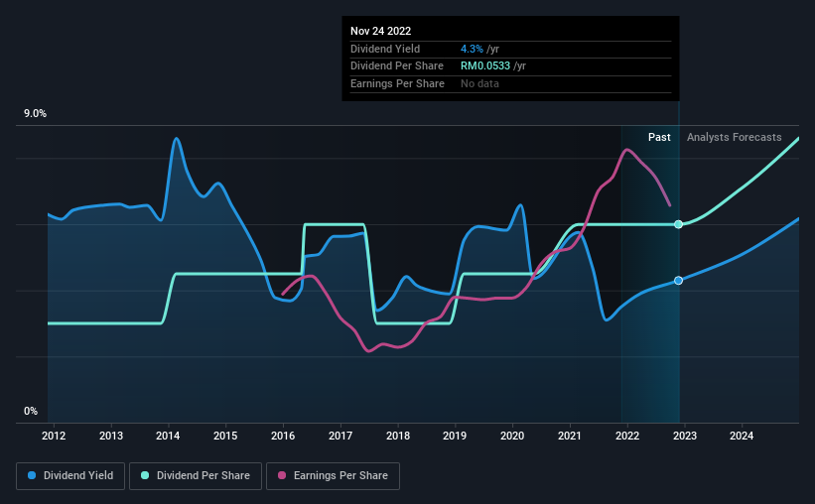Click the 4.3% dividend yield value
Screen dimensions: 815x504
pos(472,49)
